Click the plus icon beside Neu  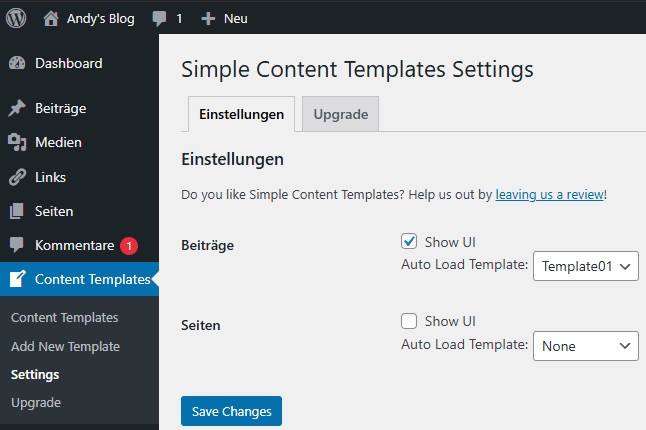(x=208, y=18)
